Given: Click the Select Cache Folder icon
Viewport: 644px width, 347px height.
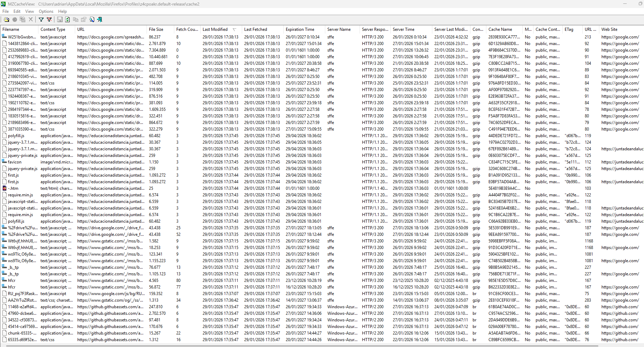Looking at the screenshot, I should point(7,20).
